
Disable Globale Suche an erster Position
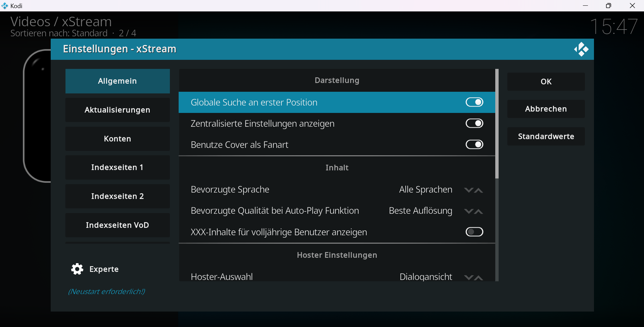[x=474, y=102]
